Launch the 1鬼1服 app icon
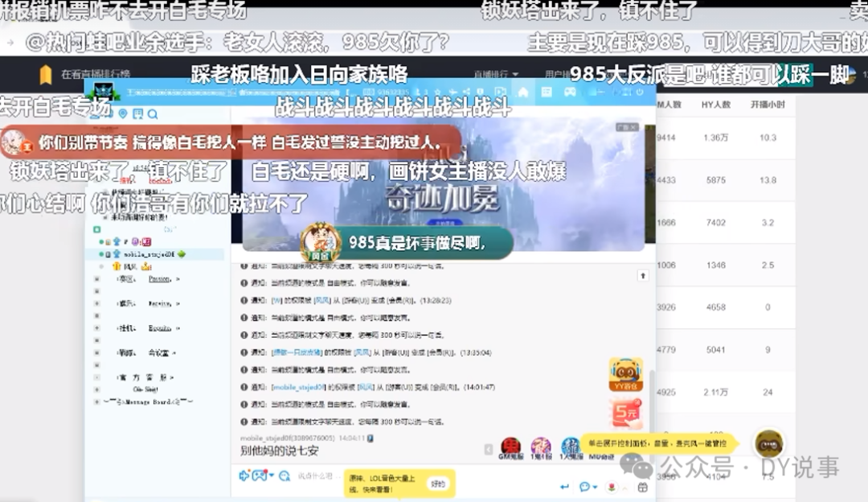Screen dimensions: 868x502 click(x=541, y=448)
